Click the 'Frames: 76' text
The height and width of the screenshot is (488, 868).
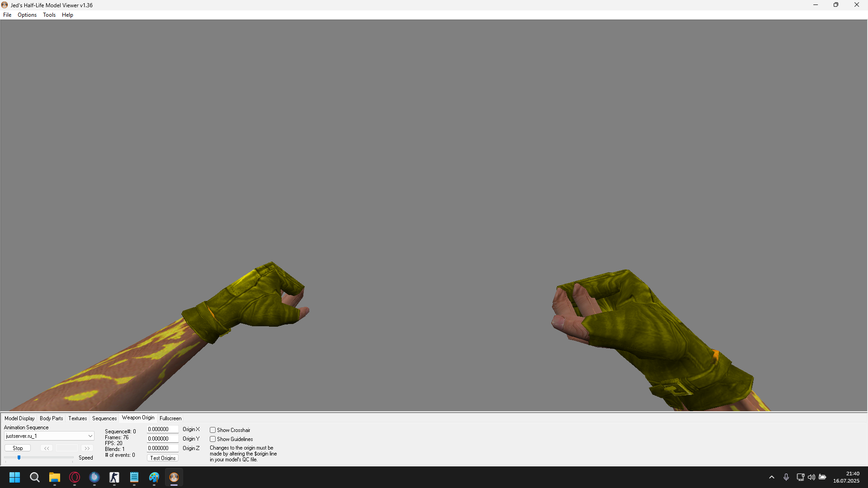point(117,437)
